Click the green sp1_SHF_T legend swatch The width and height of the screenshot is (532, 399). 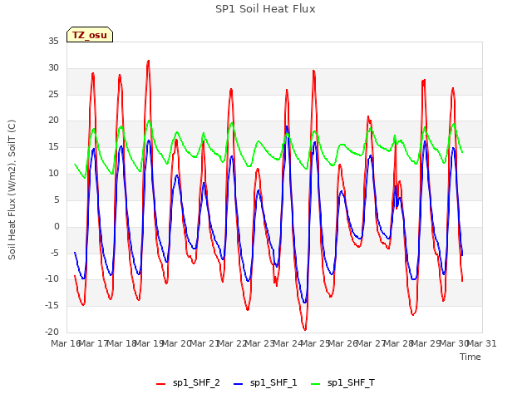[316, 384]
